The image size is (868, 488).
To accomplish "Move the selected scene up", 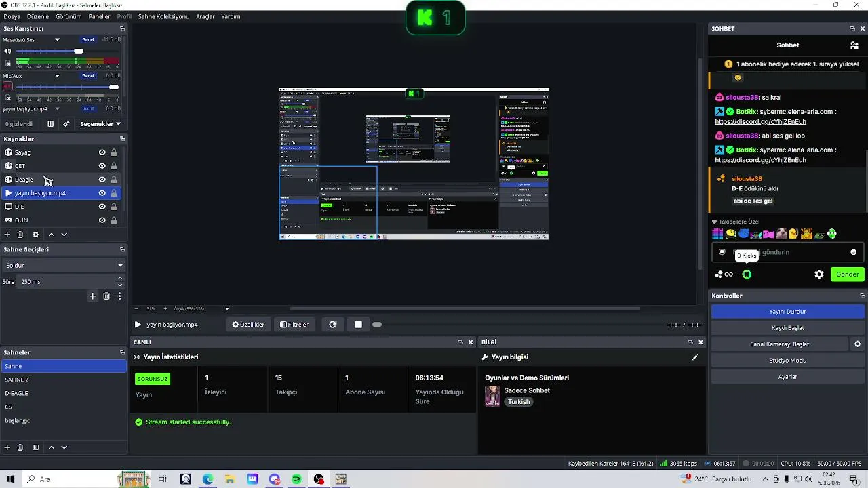I will click(x=51, y=447).
